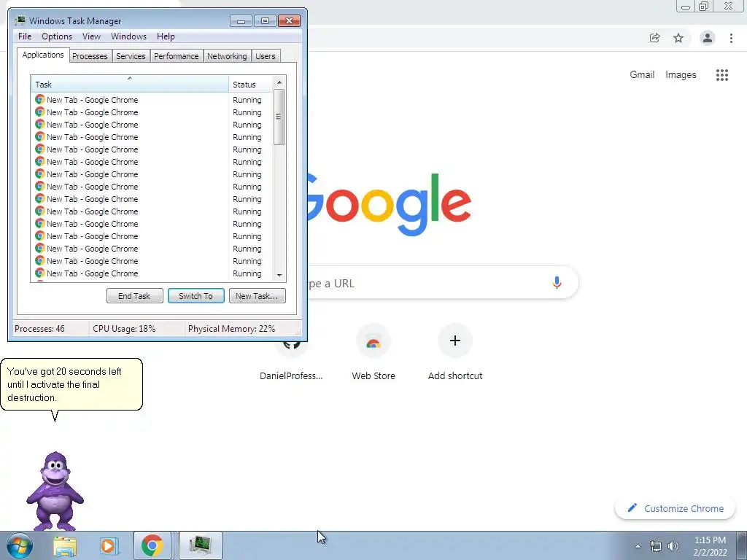The height and width of the screenshot is (560, 747).
Task: Click the Switch To button
Action: point(196,296)
